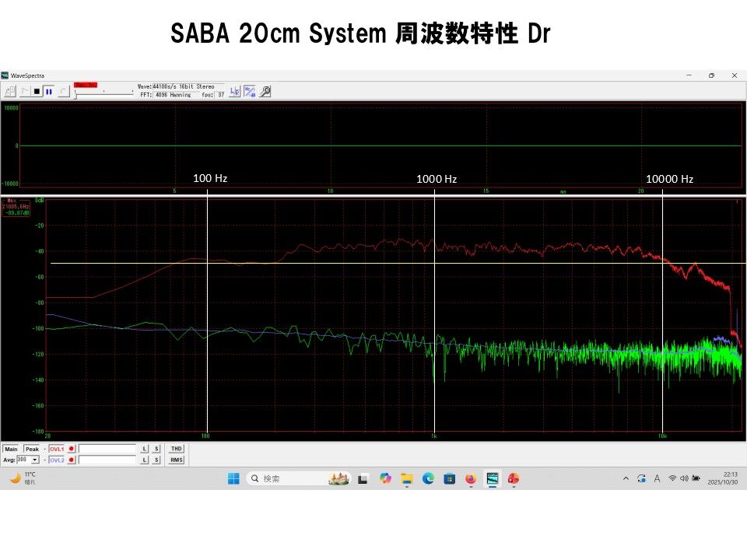Image resolution: width=747 pixels, height=560 pixels.
Task: Click the L/R channel swap icon
Action: coord(235,91)
